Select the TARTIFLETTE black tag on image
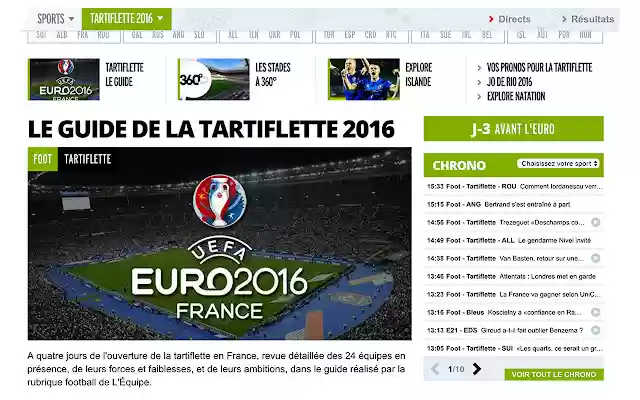Viewport: 640px width, 400px height. click(87, 159)
